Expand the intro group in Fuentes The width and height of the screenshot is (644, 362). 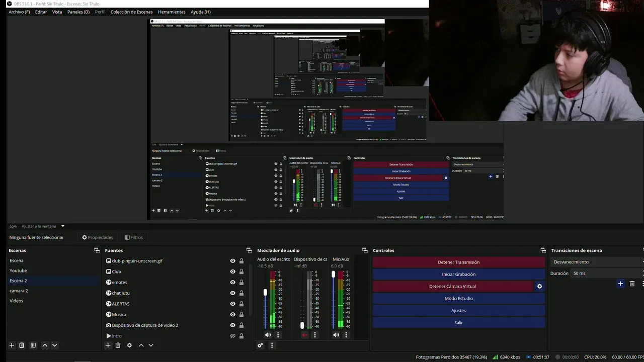(x=108, y=336)
